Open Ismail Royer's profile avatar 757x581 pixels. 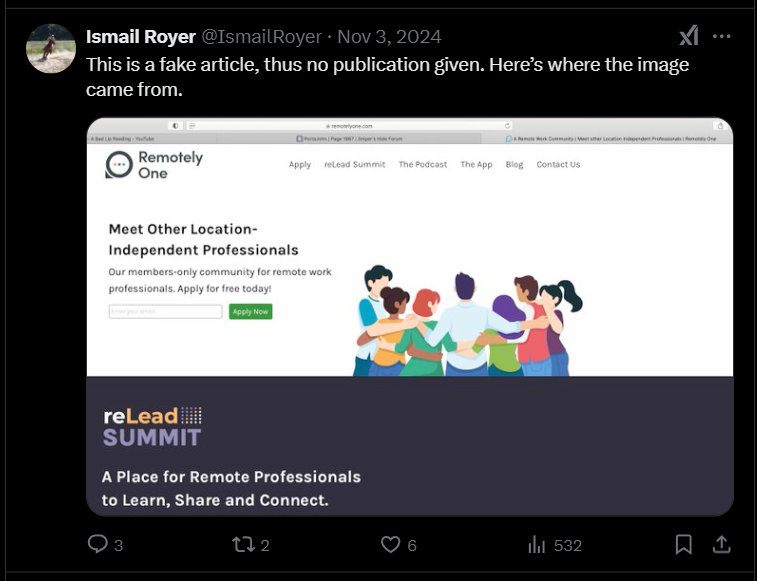pyautogui.click(x=51, y=49)
